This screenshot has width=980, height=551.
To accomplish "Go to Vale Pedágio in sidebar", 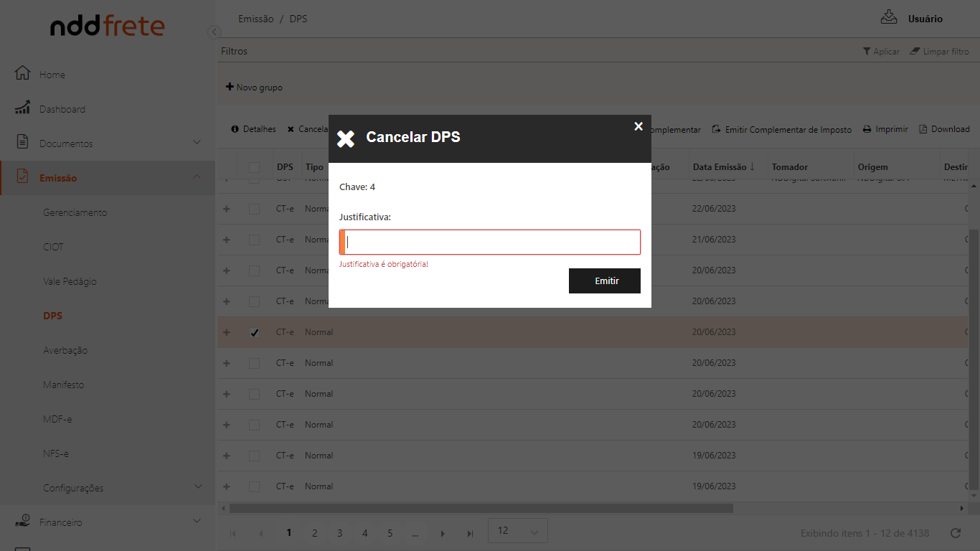I will (70, 281).
